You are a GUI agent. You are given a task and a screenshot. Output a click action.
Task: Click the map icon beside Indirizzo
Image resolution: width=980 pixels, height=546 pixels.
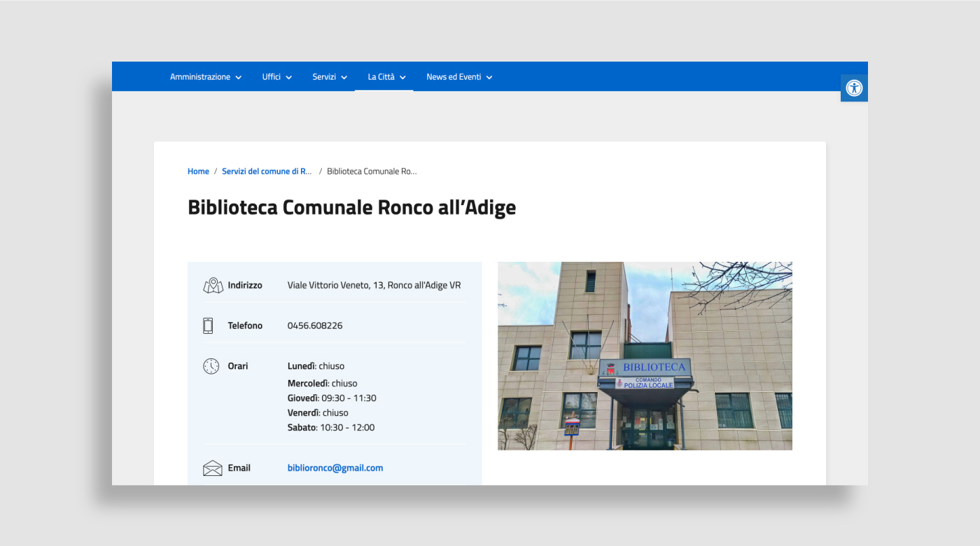pos(213,286)
